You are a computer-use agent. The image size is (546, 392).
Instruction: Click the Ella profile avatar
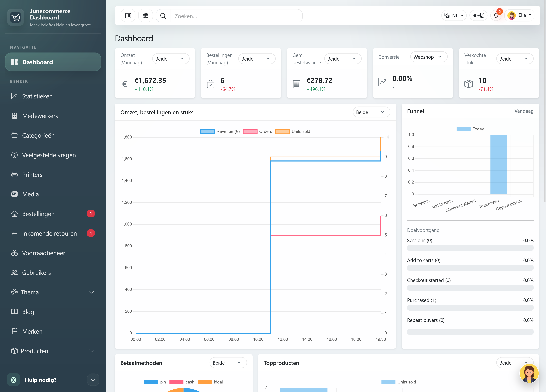pos(511,16)
